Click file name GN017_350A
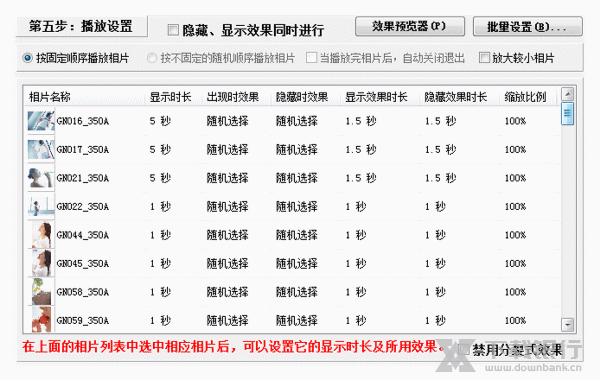 click(x=83, y=150)
